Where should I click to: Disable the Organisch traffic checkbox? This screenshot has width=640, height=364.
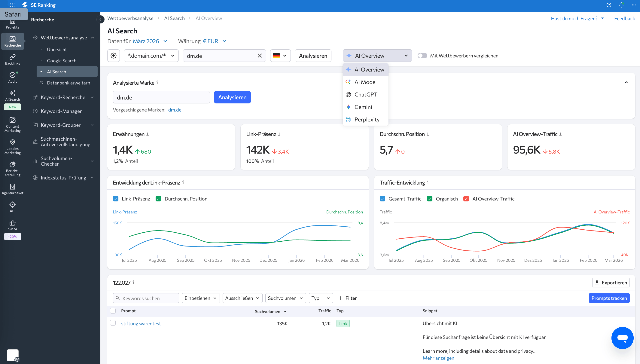click(430, 199)
